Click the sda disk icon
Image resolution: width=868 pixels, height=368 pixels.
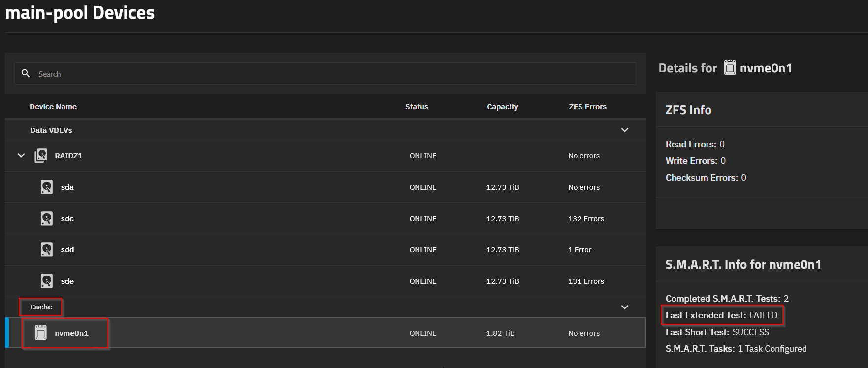pos(47,187)
